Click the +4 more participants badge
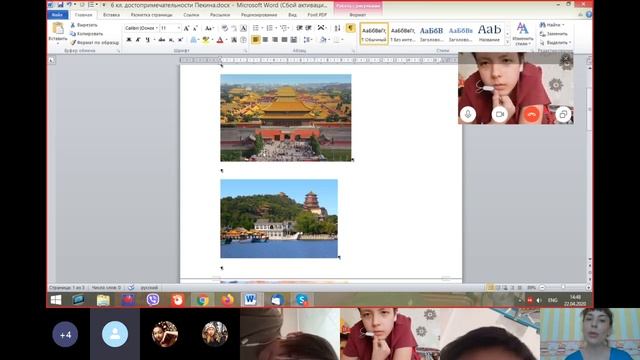Image resolution: width=640 pixels, height=360 pixels. point(65,334)
